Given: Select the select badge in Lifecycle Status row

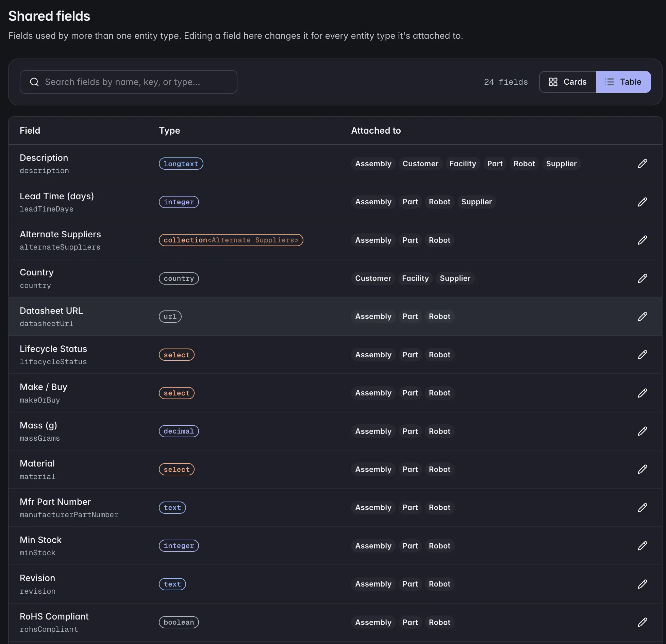Looking at the screenshot, I should [x=177, y=355].
